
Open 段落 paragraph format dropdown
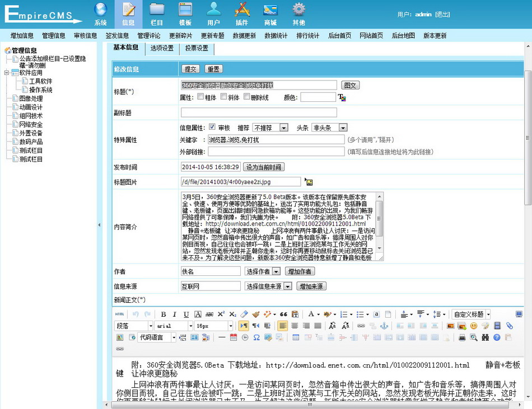pos(134,326)
